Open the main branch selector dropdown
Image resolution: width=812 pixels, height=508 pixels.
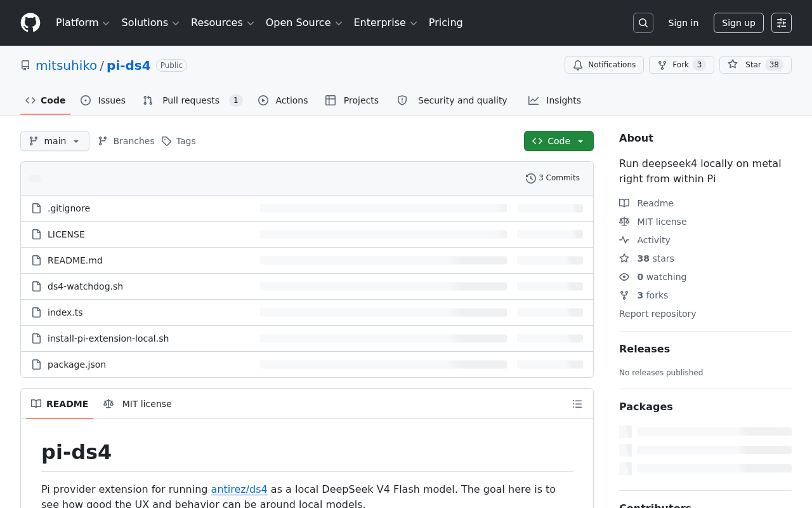coord(55,141)
